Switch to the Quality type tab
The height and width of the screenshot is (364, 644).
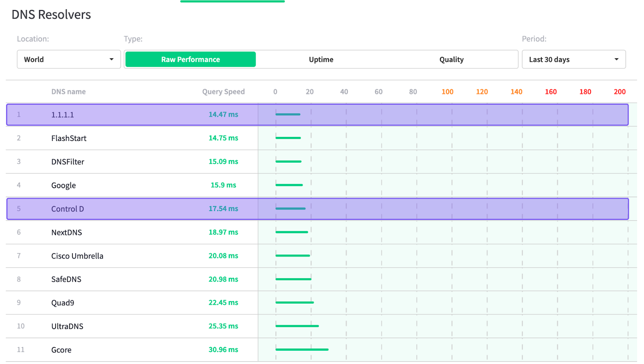(x=451, y=59)
